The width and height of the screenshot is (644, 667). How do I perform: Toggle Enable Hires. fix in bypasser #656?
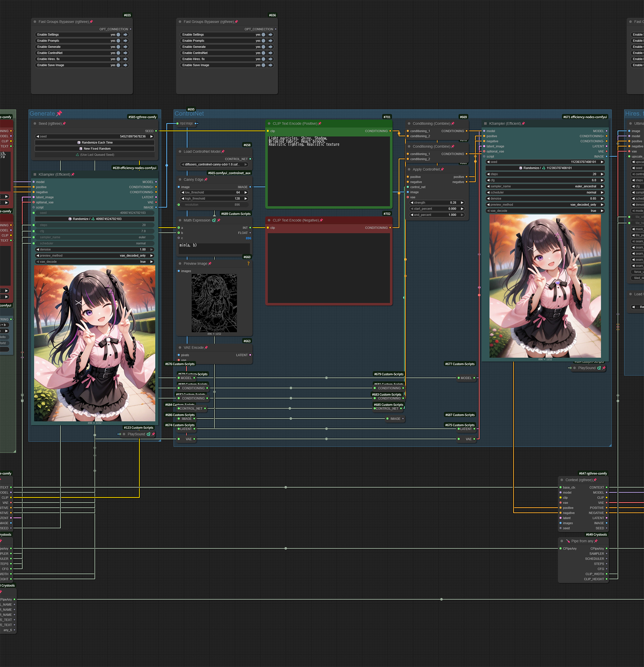(263, 59)
